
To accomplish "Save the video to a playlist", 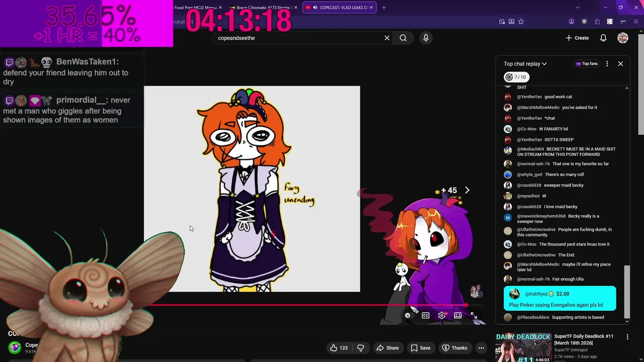I will (x=420, y=348).
